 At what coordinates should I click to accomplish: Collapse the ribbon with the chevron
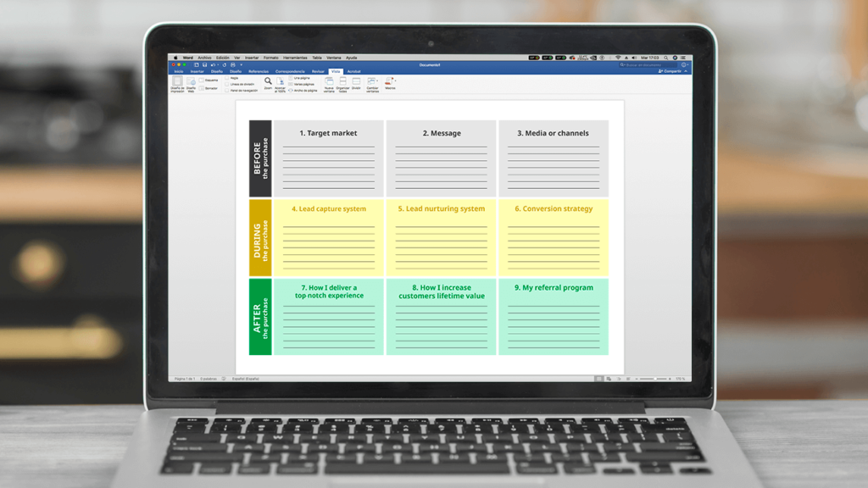pyautogui.click(x=687, y=71)
